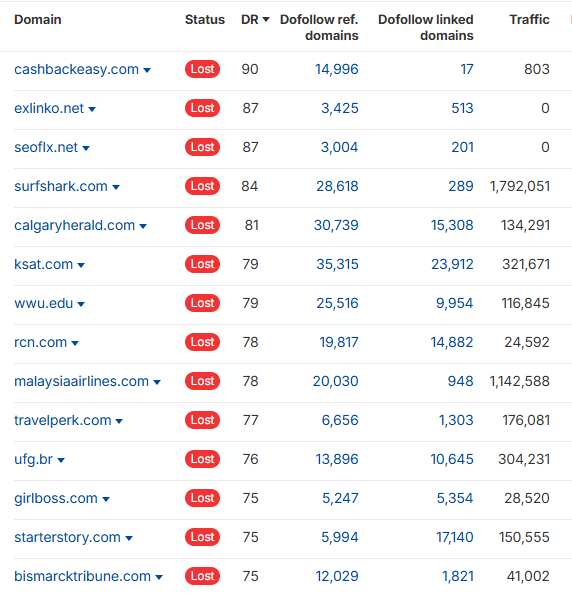Open the surfshark.com domain link

tap(61, 186)
